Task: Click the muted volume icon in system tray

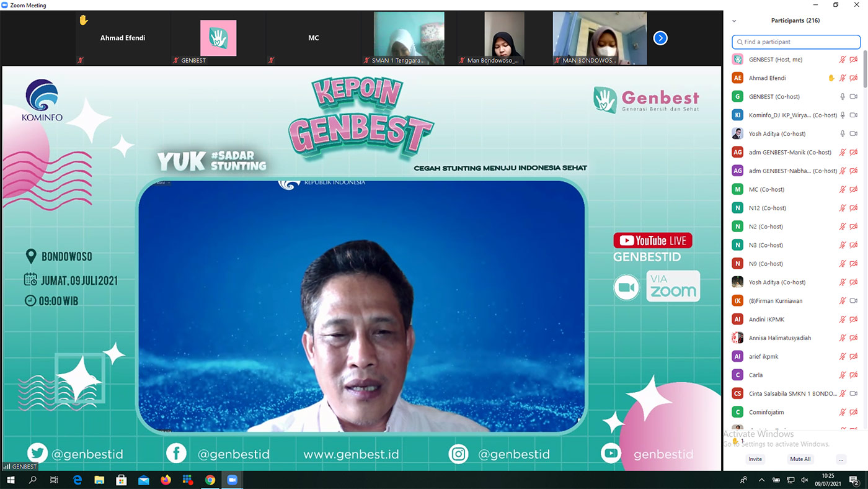Action: 805,480
